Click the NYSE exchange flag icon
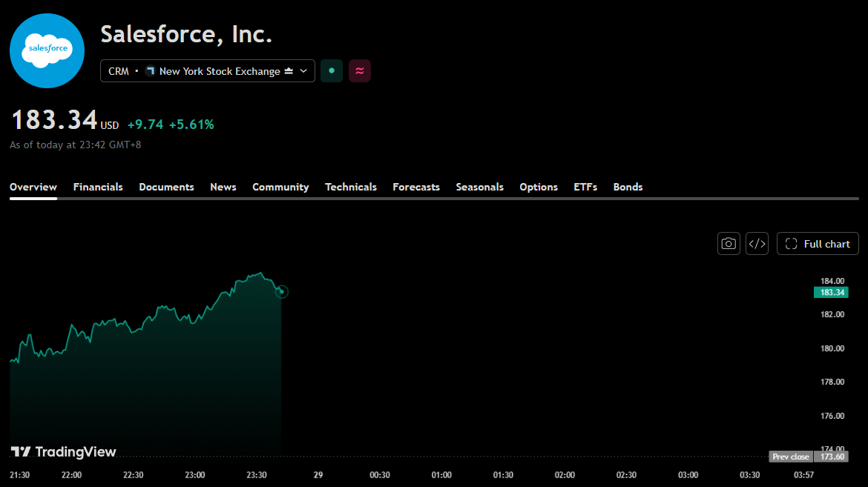Screen dimensions: 868x487 pyautogui.click(x=150, y=71)
